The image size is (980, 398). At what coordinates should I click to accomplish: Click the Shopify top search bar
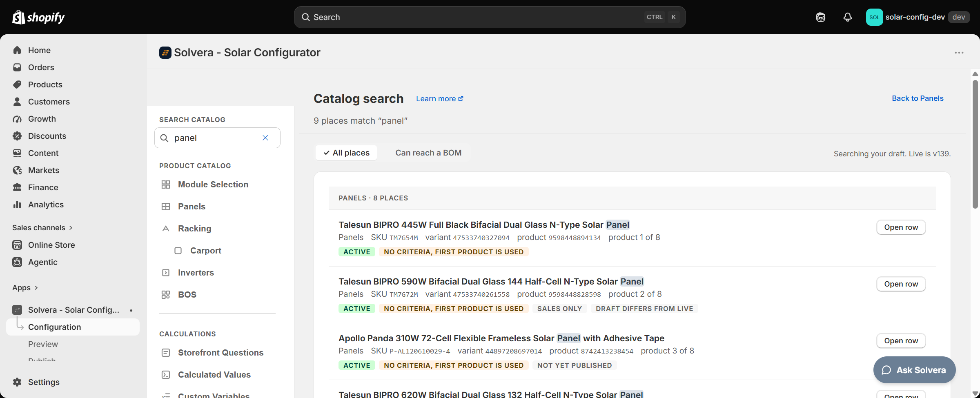(x=490, y=17)
